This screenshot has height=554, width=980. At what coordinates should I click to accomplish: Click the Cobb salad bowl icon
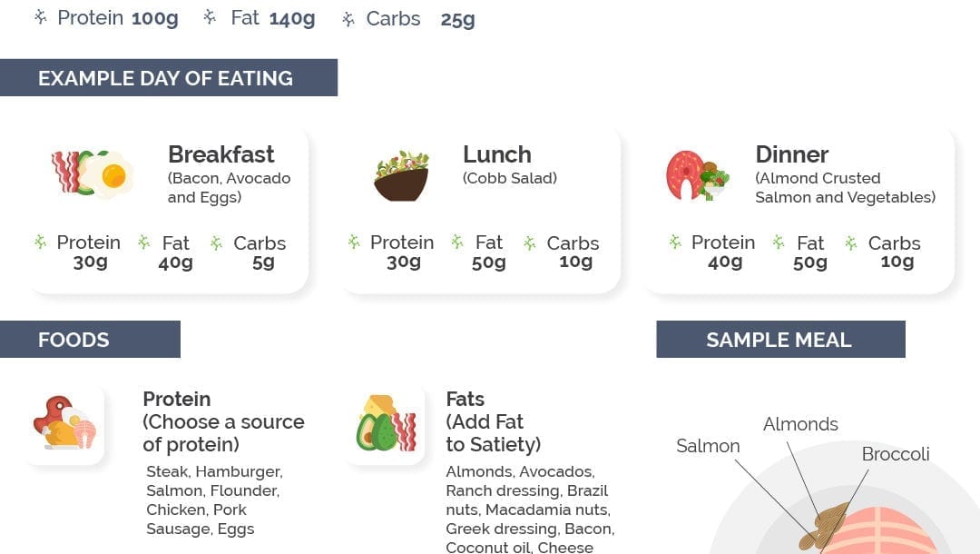tap(402, 175)
